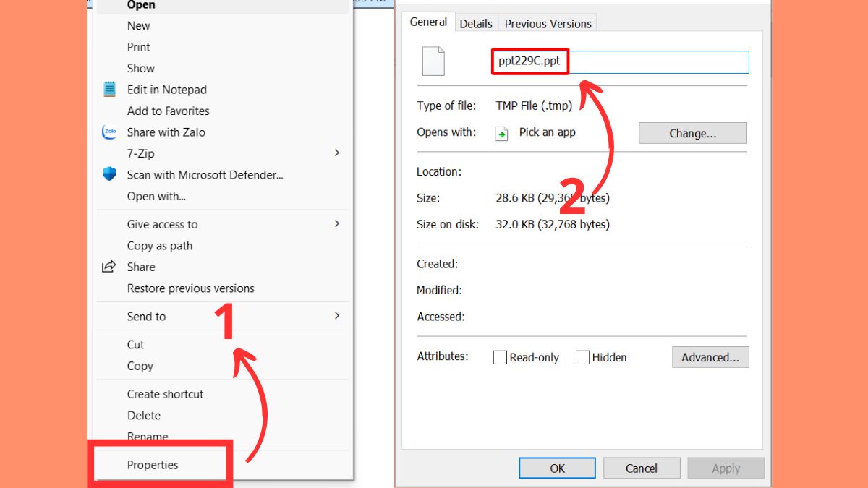
Task: Click the Attributes label
Action: [443, 356]
